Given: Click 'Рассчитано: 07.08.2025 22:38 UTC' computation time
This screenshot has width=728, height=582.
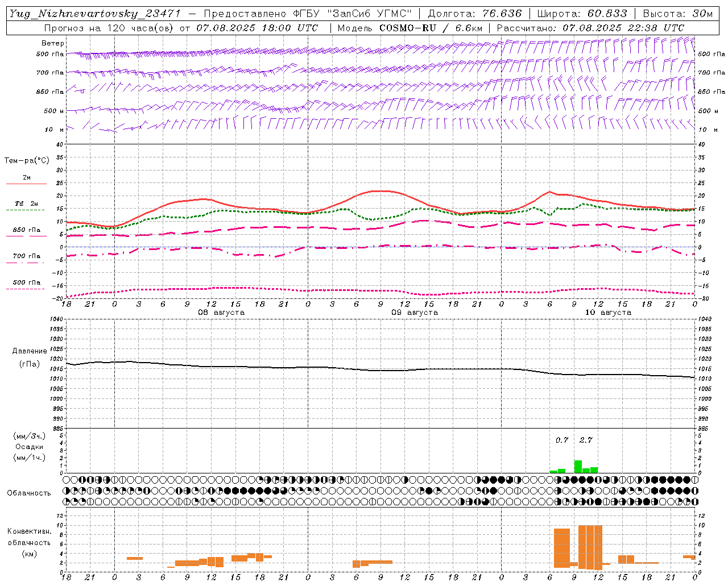Looking at the screenshot, I should pyautogui.click(x=590, y=28).
